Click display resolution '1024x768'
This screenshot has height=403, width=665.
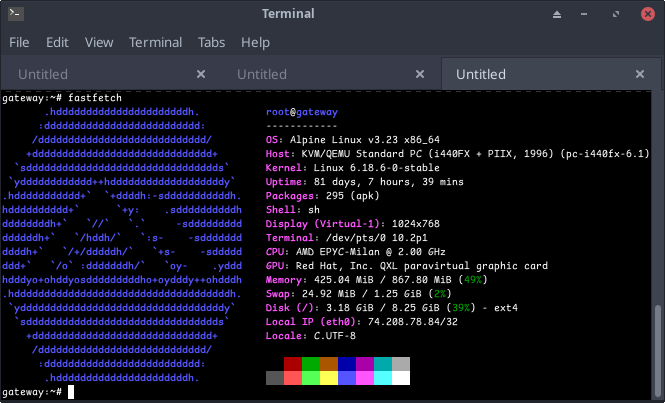(x=416, y=224)
